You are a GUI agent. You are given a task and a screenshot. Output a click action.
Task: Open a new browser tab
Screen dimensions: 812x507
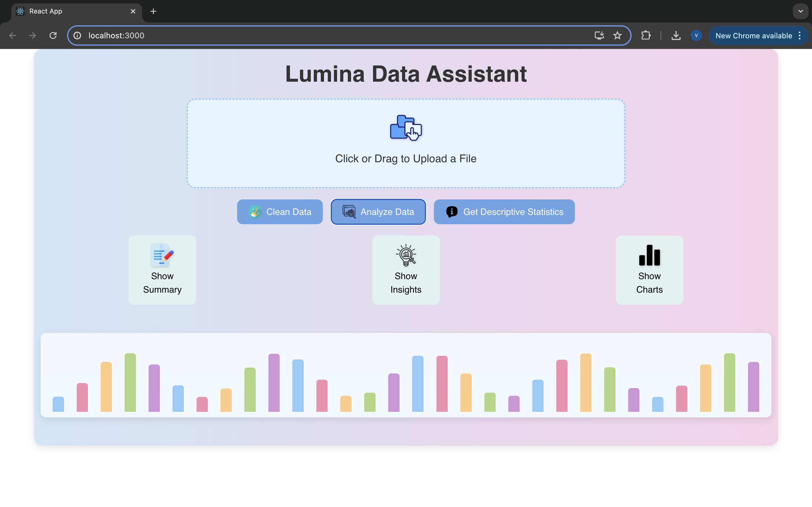[153, 11]
